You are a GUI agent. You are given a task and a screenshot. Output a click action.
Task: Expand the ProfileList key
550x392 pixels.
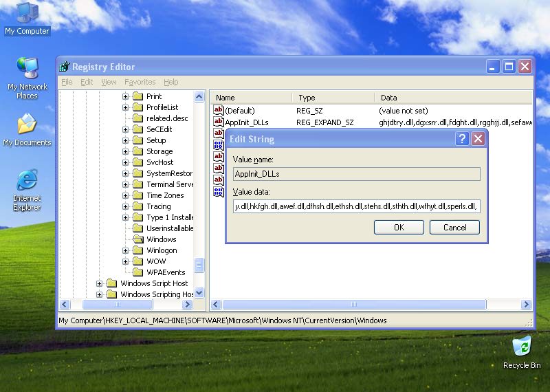125,107
